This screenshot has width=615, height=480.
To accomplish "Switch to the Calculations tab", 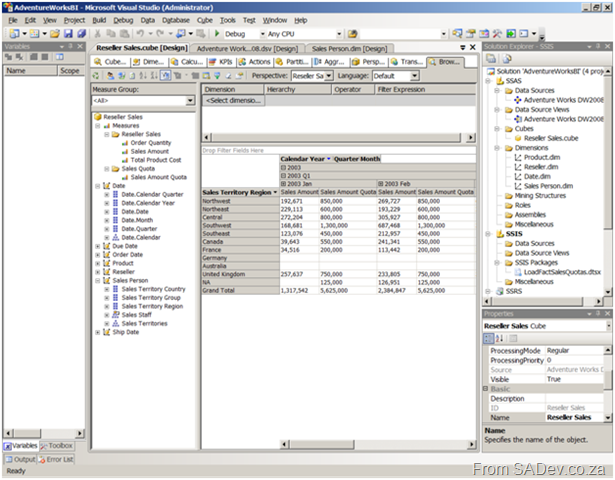I will tap(187, 62).
